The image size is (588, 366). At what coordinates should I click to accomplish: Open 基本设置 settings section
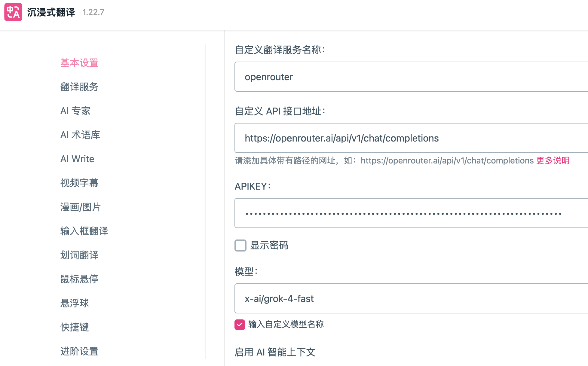coord(79,63)
